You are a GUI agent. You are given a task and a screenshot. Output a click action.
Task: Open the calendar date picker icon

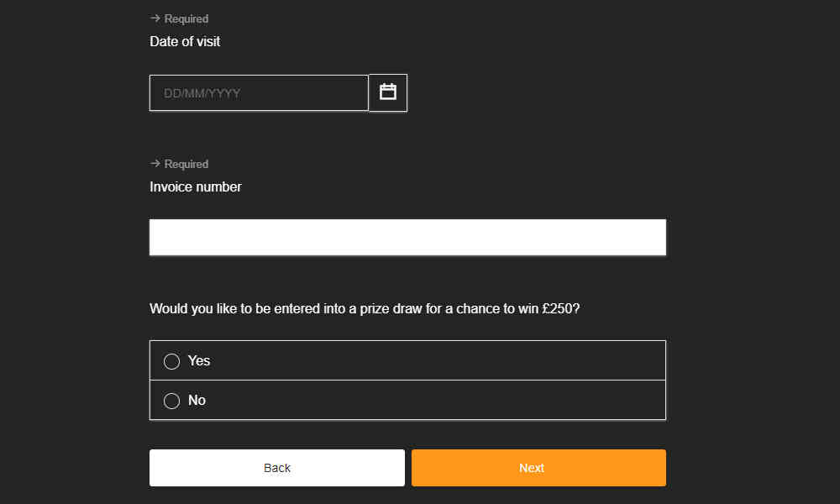tap(388, 92)
